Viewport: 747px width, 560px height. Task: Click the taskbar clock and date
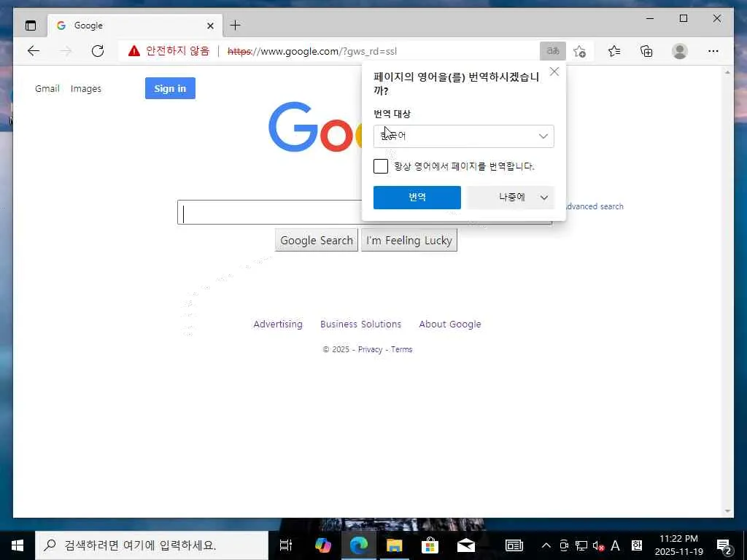click(679, 545)
